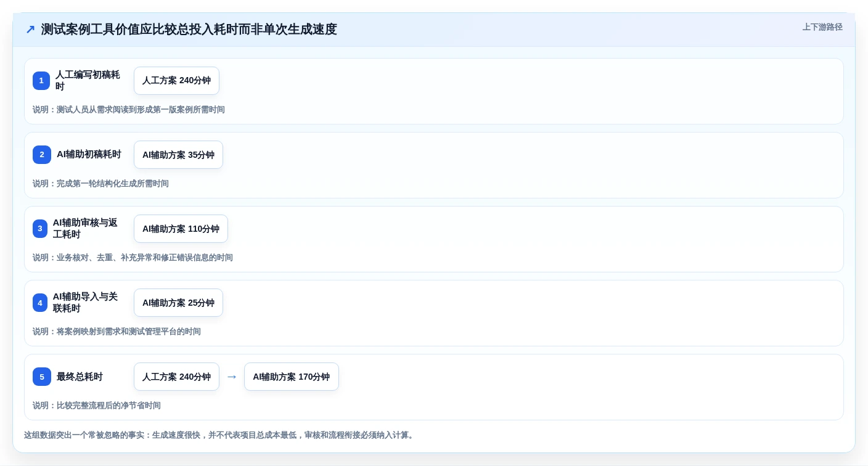The width and height of the screenshot is (868, 466).
Task: Click 人工方案 240分钟 chip in 最终总耗时 row
Action: (x=176, y=377)
